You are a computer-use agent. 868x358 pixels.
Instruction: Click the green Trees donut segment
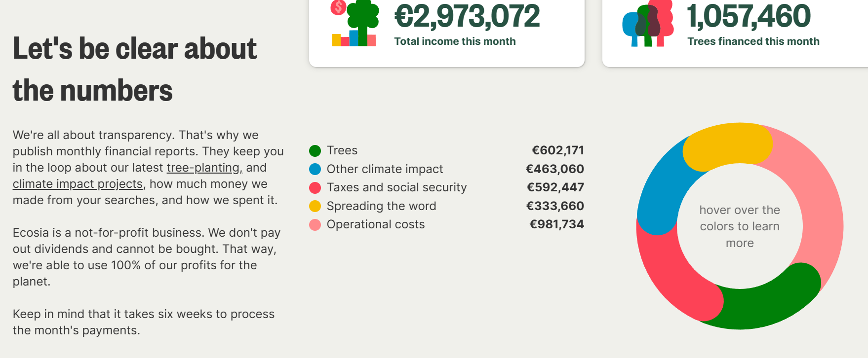pos(760,307)
